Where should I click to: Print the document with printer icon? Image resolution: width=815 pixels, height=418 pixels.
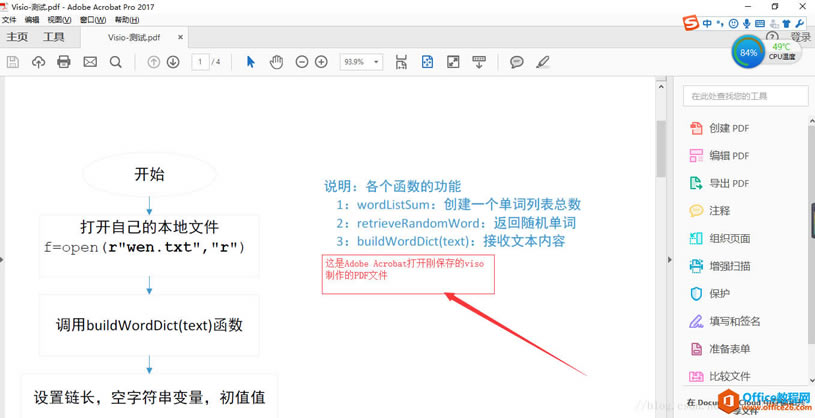64,62
